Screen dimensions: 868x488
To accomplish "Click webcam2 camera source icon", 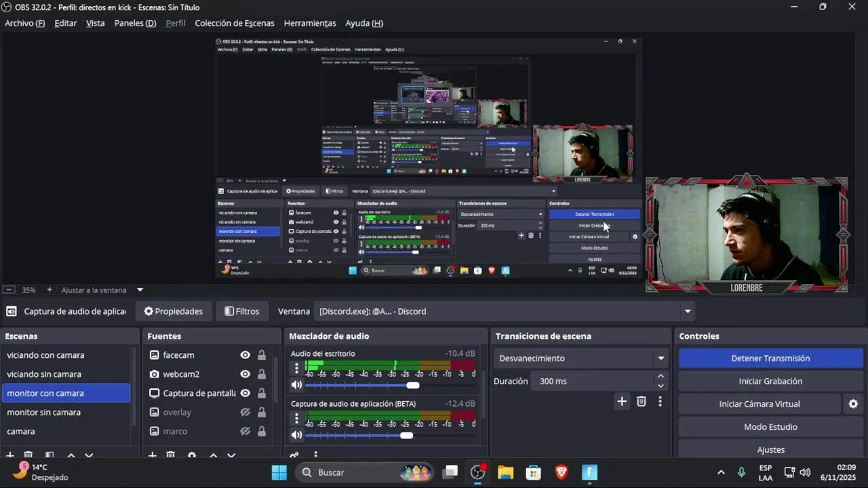I will [x=155, y=374].
